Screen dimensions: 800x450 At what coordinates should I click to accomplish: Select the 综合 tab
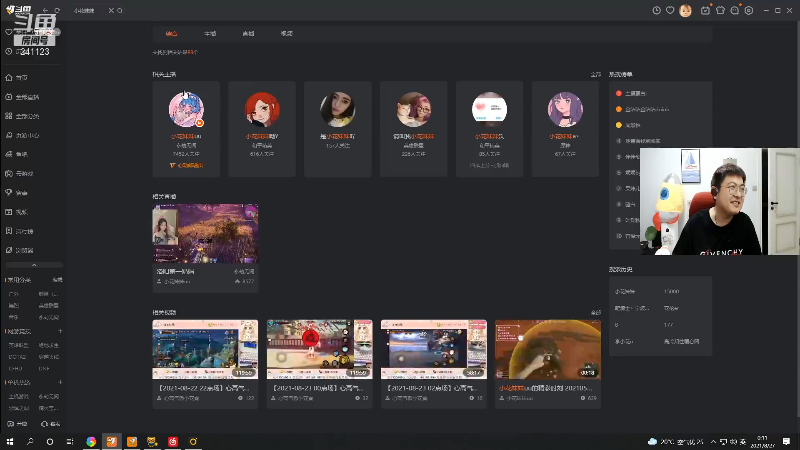point(171,34)
